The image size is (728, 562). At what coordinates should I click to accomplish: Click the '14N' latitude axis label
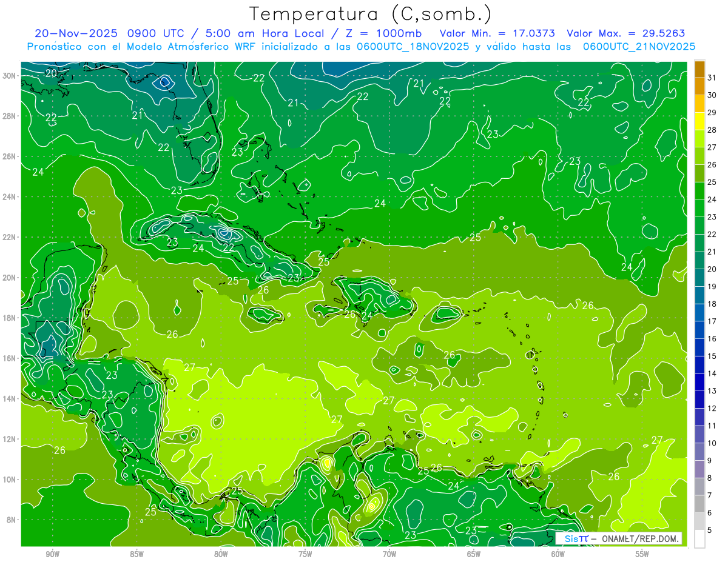[x=9, y=398]
